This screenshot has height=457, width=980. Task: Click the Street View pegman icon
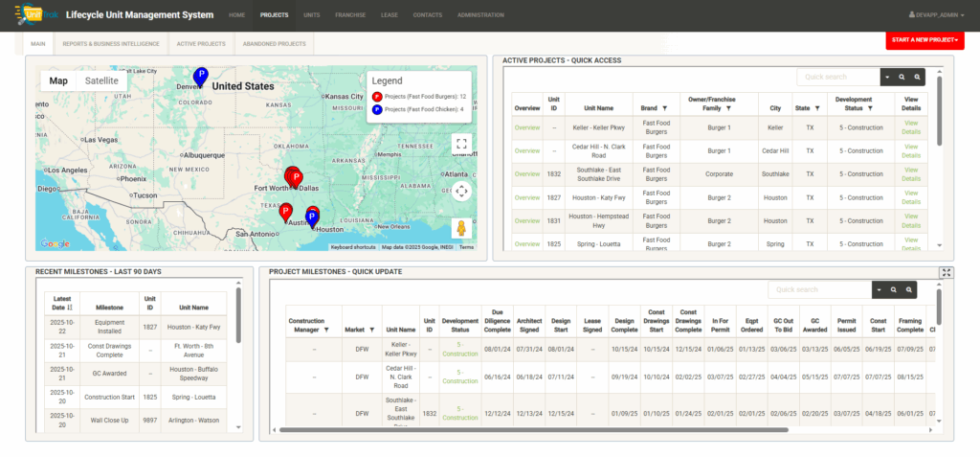click(461, 229)
